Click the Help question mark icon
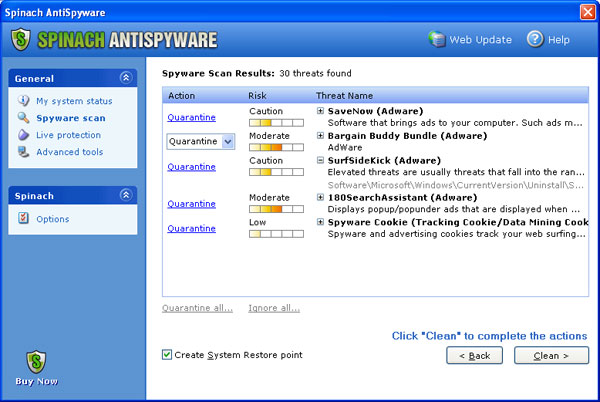Screen dimensions: 600x402 [535, 39]
